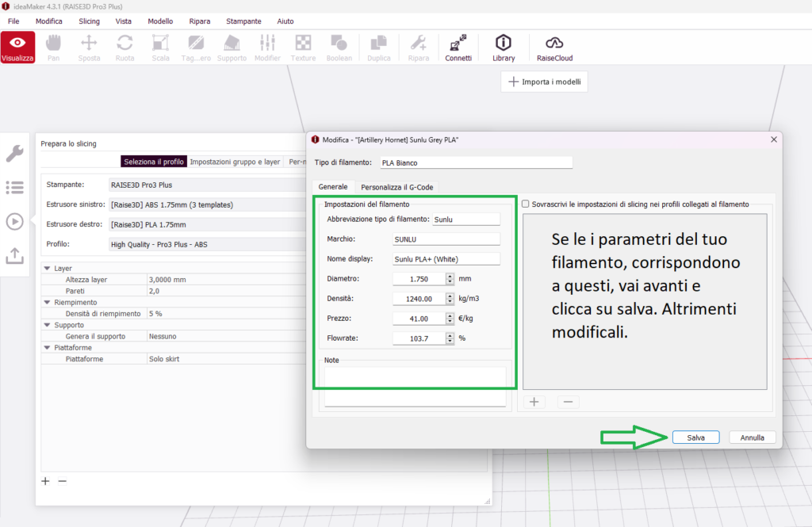
Task: Open the Boolean tool
Action: tap(339, 48)
